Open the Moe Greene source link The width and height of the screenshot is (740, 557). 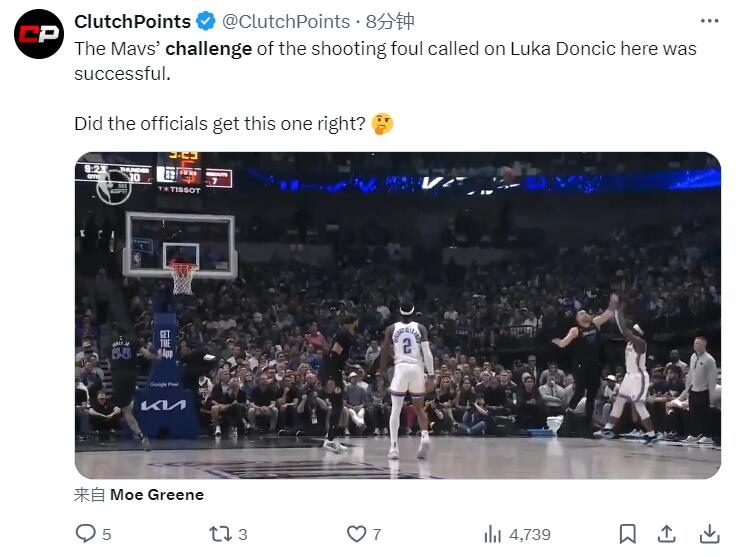(156, 494)
